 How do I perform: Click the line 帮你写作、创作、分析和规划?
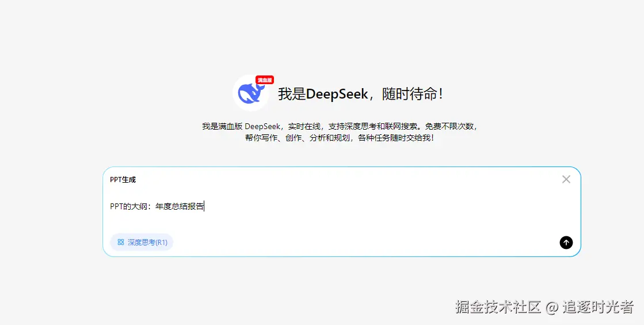339,138
